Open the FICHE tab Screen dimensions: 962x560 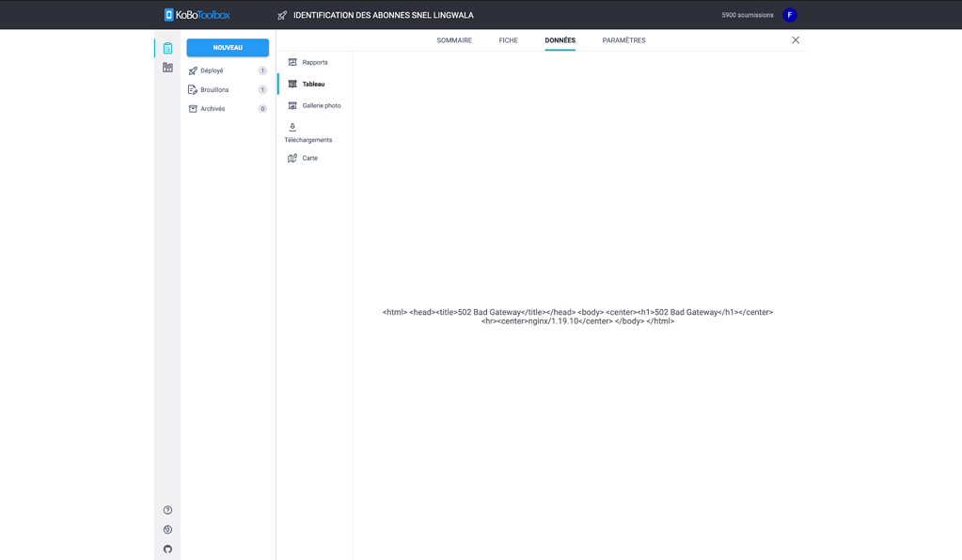pos(508,40)
